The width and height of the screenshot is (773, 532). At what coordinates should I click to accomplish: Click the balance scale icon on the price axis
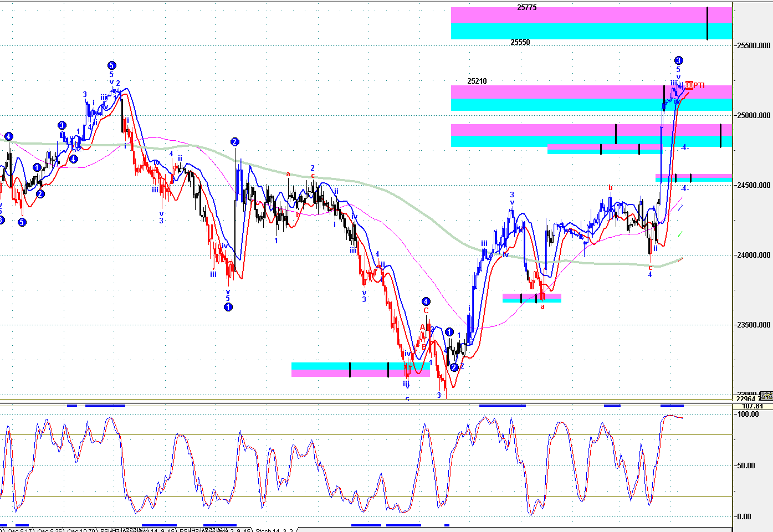(x=766, y=396)
